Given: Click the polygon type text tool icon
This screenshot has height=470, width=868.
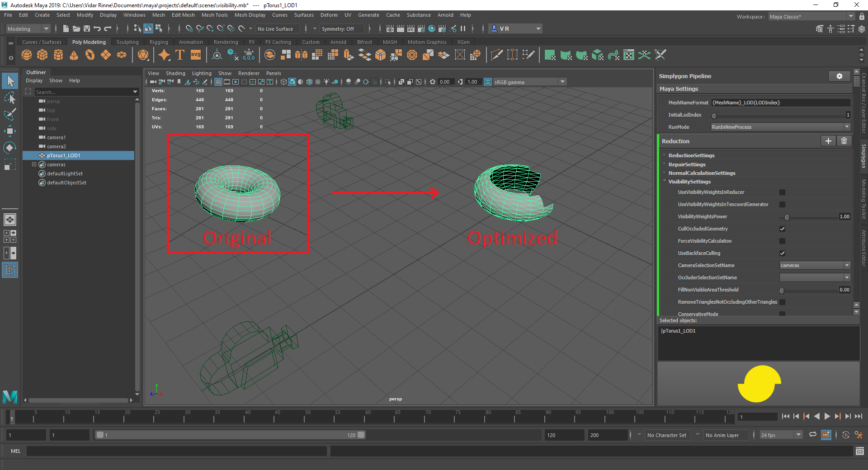Looking at the screenshot, I should pyautogui.click(x=179, y=55).
